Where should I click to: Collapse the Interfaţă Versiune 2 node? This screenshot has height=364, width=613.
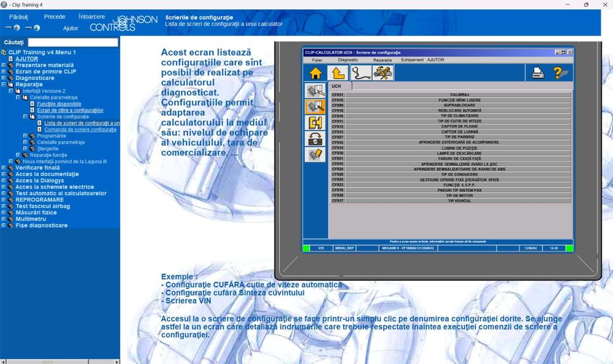tap(10, 91)
